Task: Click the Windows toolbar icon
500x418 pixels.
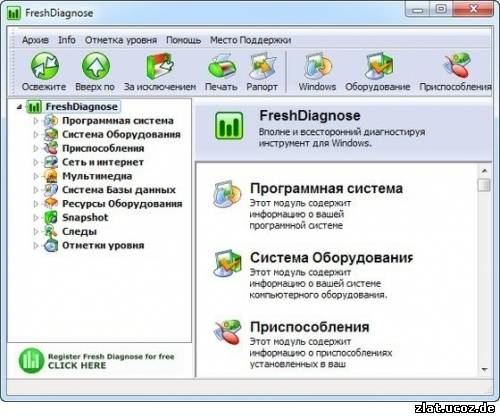Action: coord(318,66)
